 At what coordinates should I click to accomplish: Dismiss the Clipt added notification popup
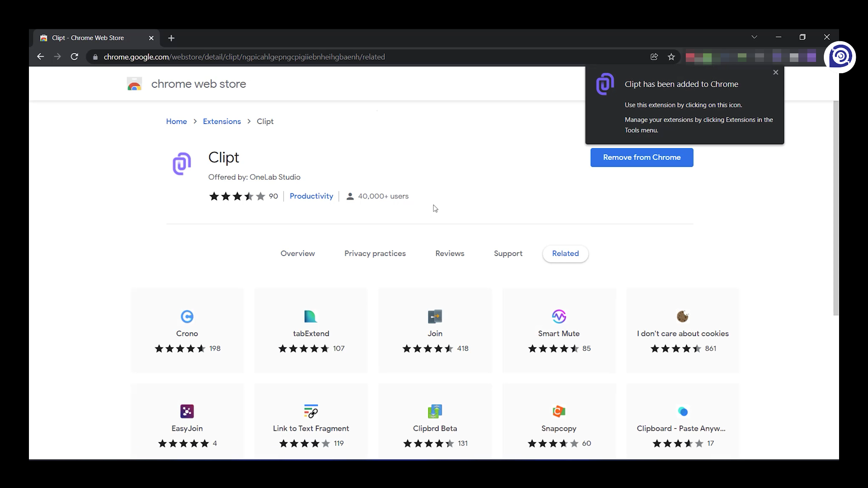click(x=776, y=72)
